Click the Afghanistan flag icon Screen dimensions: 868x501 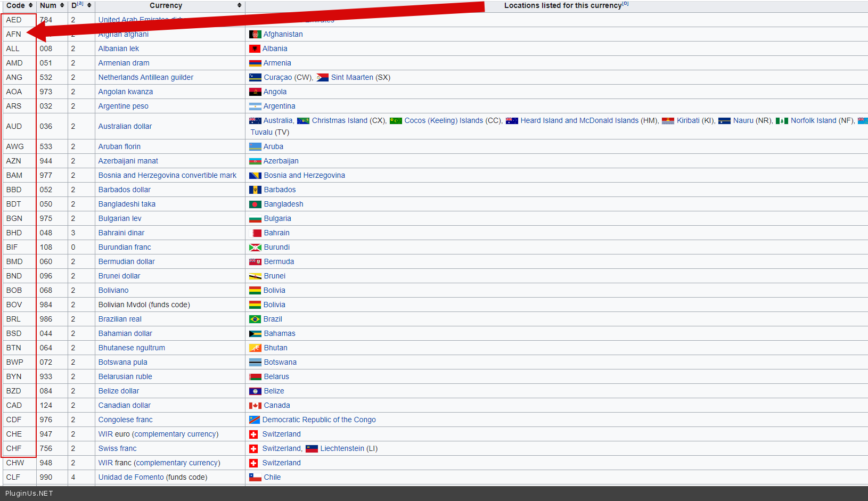(255, 34)
